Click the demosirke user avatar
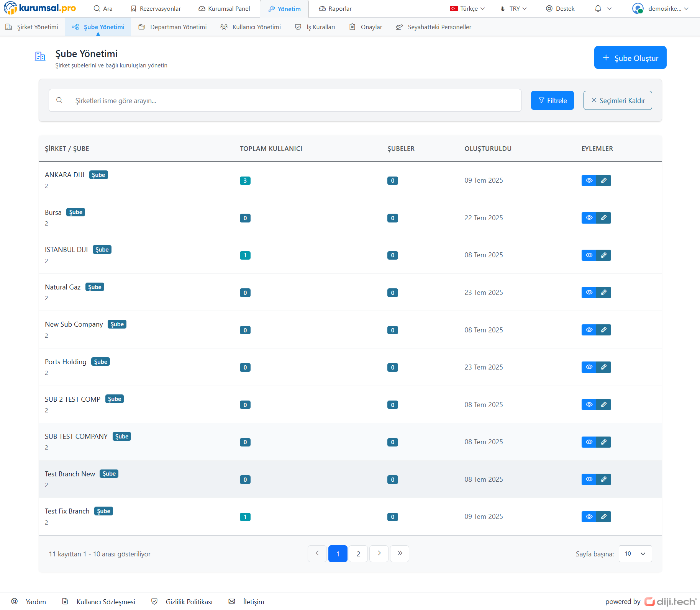Image resolution: width=700 pixels, height=610 pixels. [638, 8]
